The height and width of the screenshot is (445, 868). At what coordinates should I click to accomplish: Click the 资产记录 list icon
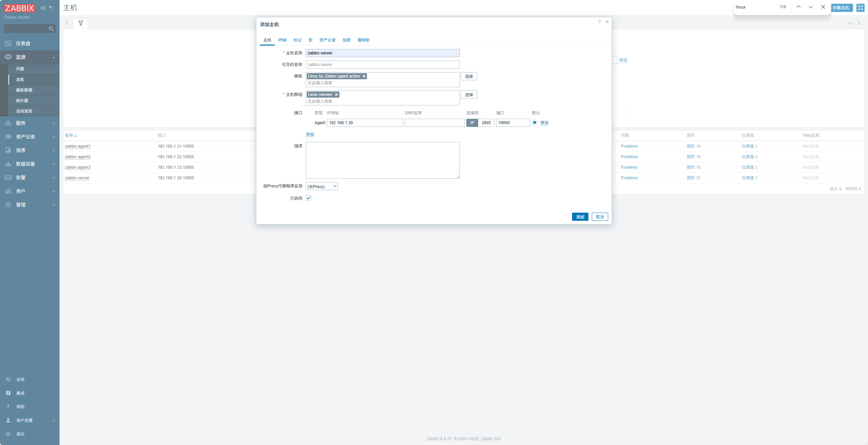8,137
